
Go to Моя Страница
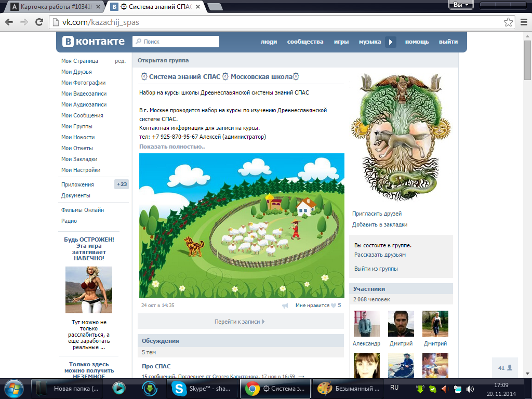[79, 61]
